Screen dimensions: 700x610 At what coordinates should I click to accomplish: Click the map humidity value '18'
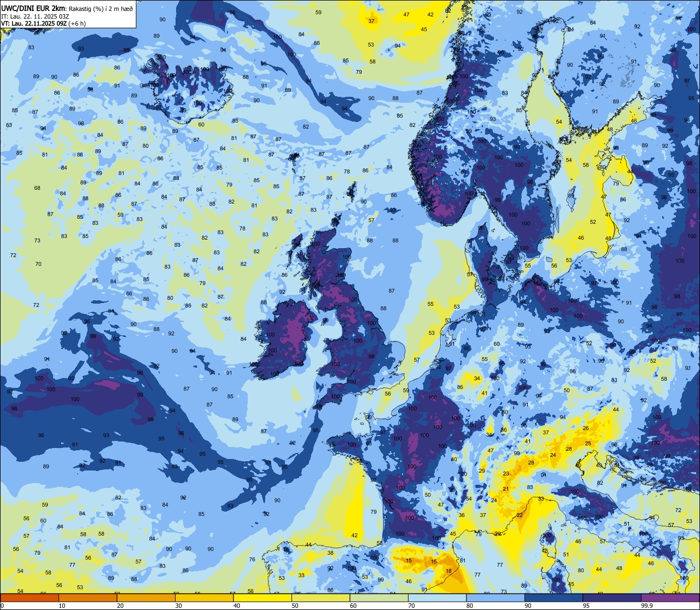point(448,571)
